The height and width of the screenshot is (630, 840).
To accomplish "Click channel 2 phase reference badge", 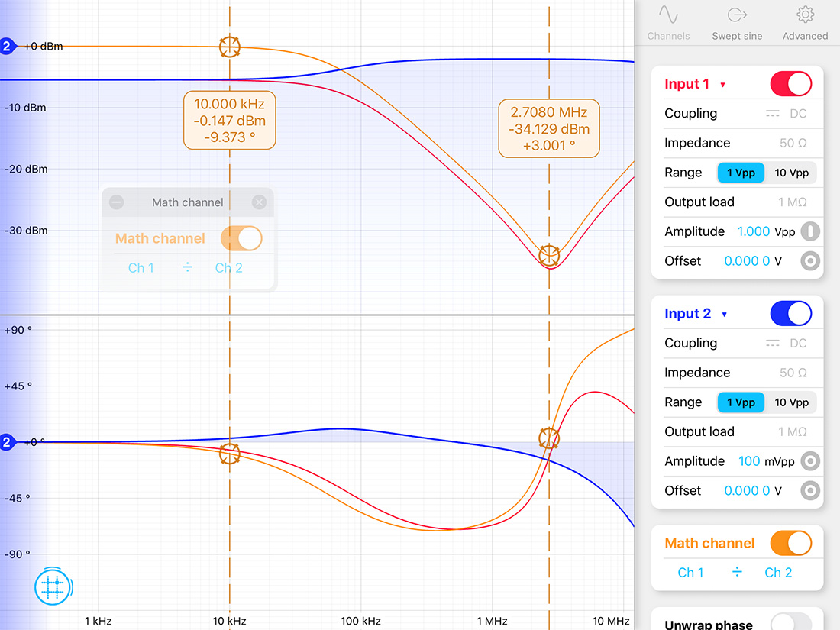I will click(x=7, y=442).
